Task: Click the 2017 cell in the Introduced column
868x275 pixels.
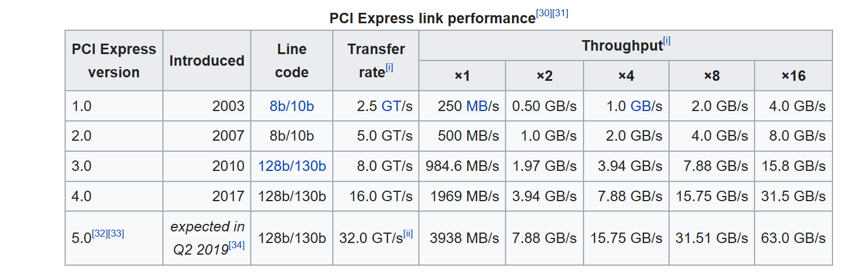Action: click(228, 197)
